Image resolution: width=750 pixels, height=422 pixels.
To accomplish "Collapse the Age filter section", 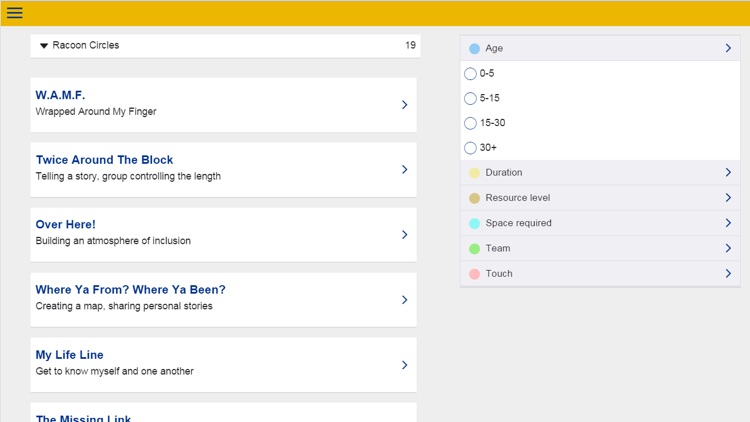I will pos(727,48).
